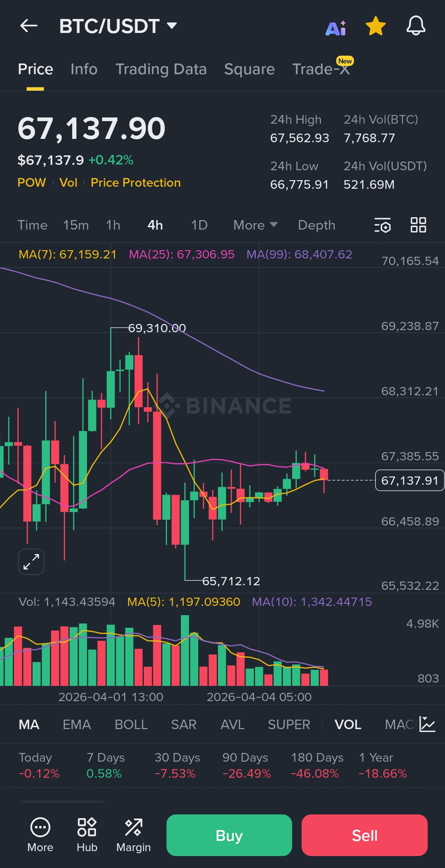Tap the red Sell button

(x=365, y=835)
